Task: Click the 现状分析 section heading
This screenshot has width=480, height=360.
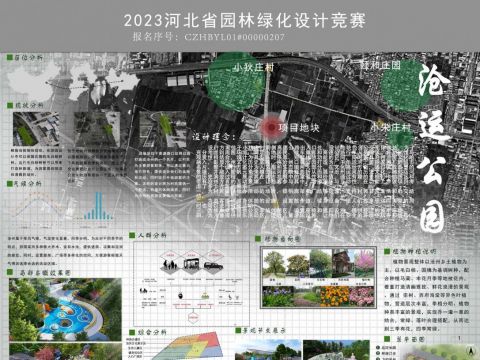Action: [x=28, y=105]
